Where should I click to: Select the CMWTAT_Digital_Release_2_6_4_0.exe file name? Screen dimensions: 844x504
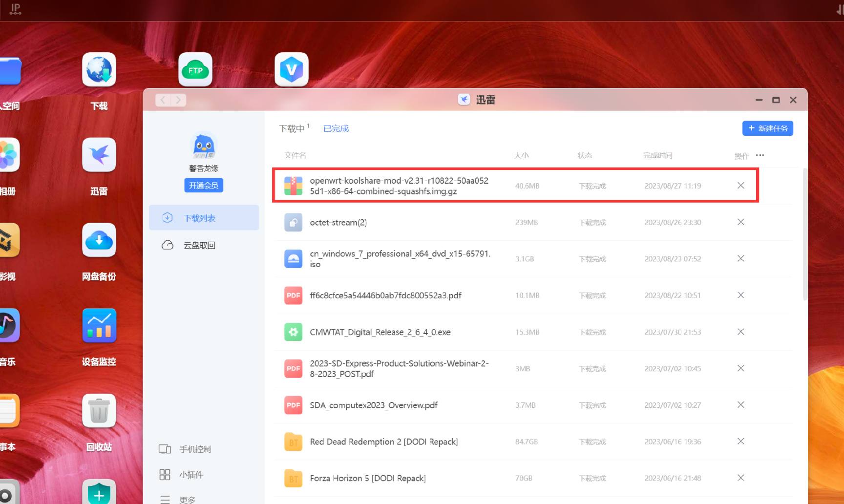point(380,332)
